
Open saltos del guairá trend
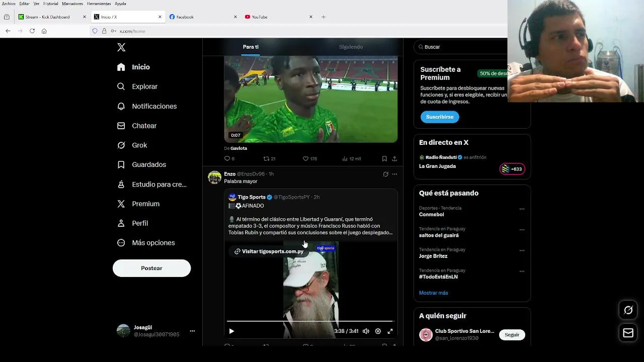tap(439, 235)
